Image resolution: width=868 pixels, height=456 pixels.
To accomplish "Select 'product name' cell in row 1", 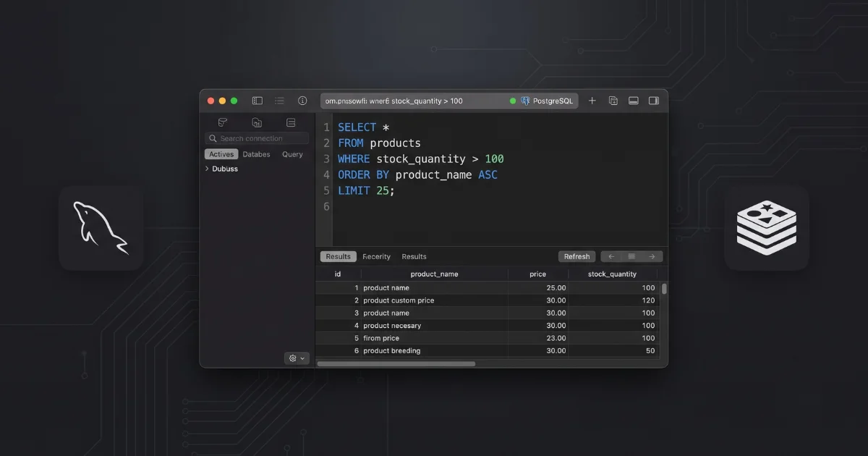I will (386, 288).
